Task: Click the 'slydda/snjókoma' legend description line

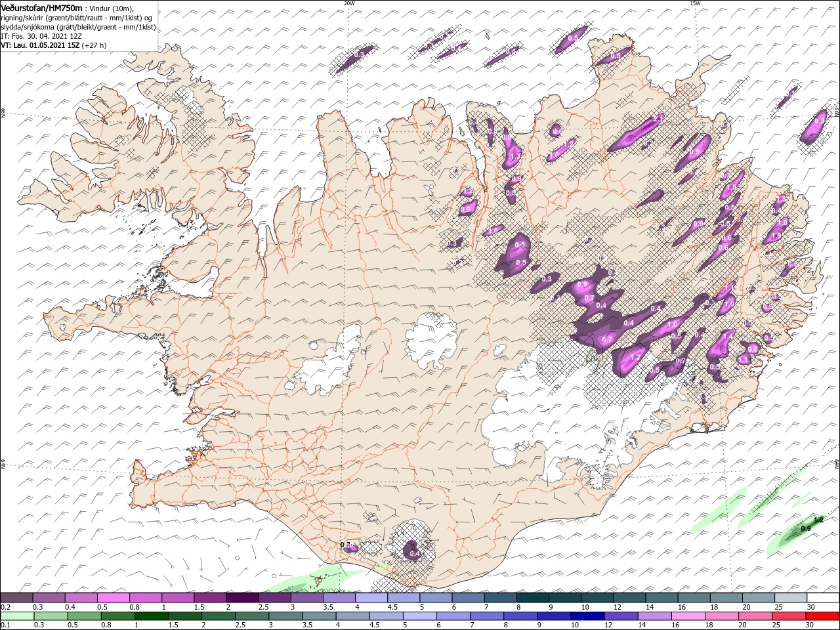Action: [x=78, y=27]
